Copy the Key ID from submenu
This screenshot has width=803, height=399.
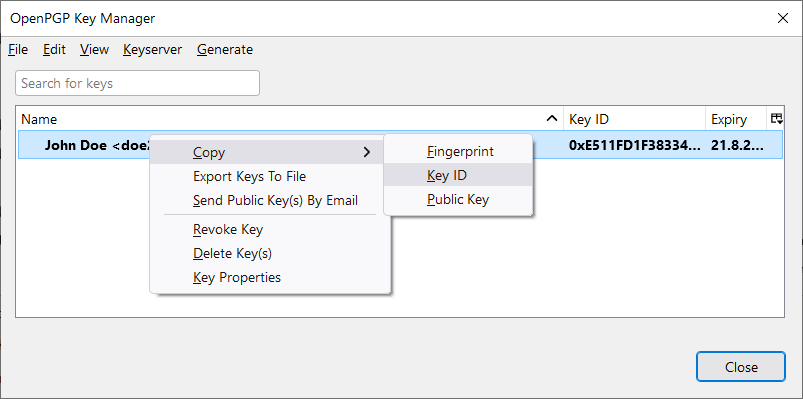pos(458,175)
